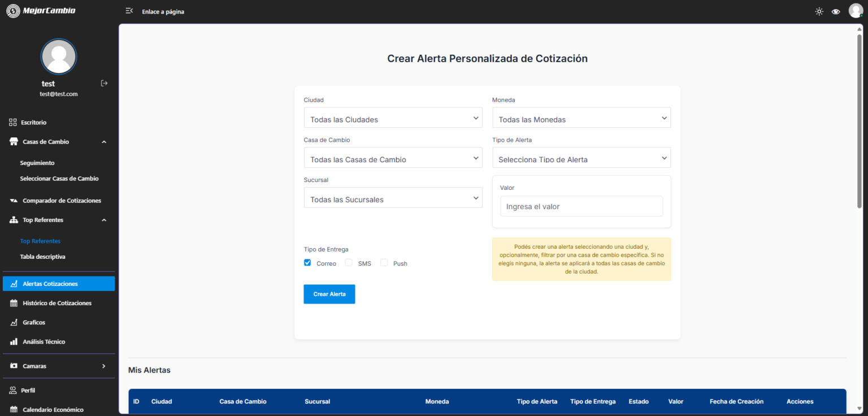This screenshot has width=868, height=416.
Task: Click the Ciudad column header
Action: (162, 401)
